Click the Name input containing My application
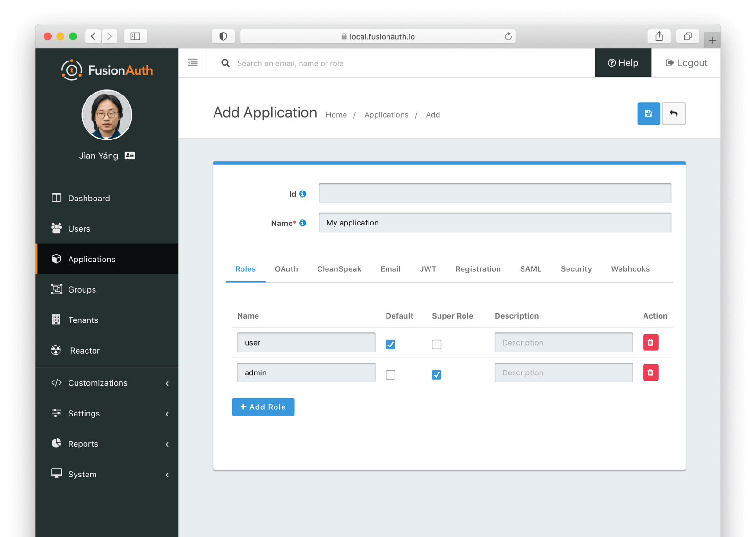Screen dimensions: 756x537 (x=495, y=222)
